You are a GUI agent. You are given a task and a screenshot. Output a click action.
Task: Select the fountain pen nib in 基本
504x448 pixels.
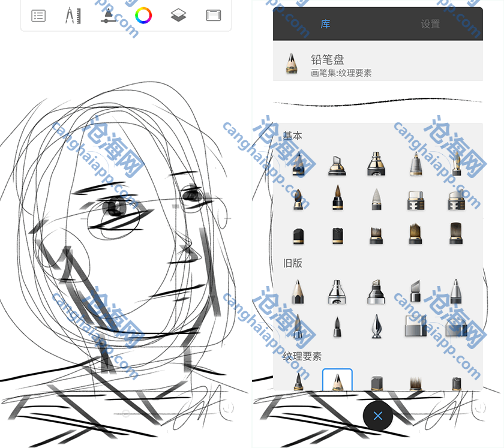(x=456, y=163)
